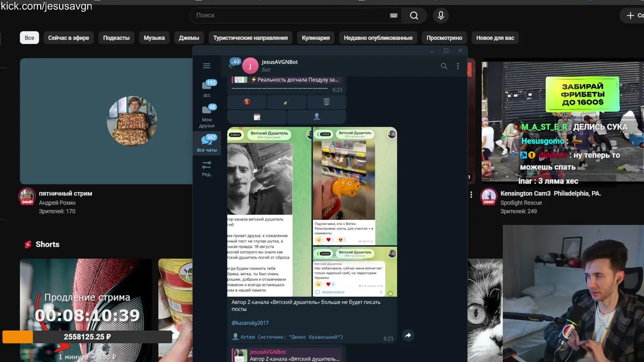This screenshot has width=644, height=362.
Task: Click the stream donation goal progress bar
Action: point(87,337)
